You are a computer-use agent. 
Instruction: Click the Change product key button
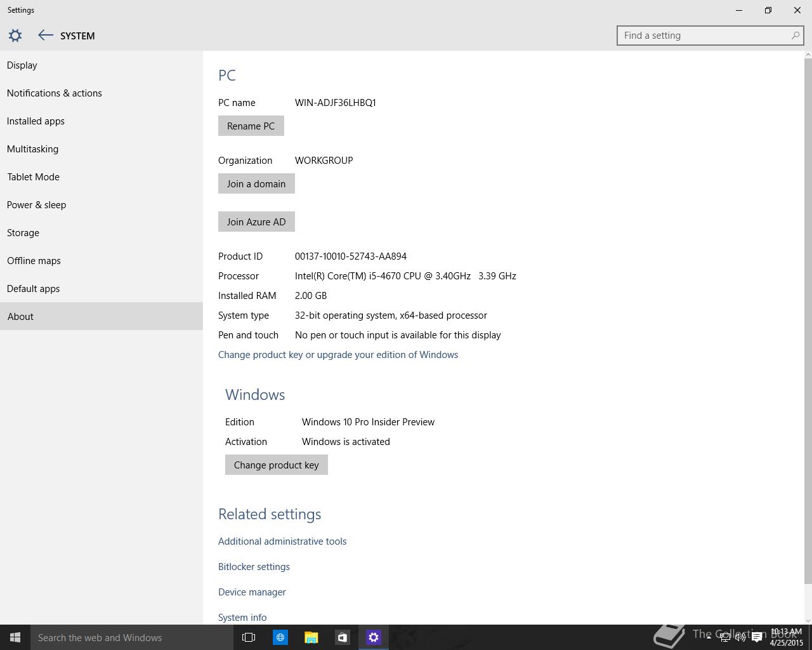[277, 465]
